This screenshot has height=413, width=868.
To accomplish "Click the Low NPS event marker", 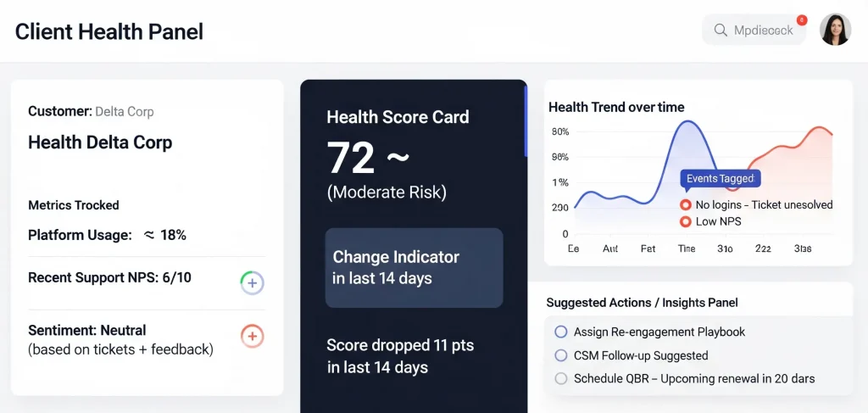I will point(686,222).
